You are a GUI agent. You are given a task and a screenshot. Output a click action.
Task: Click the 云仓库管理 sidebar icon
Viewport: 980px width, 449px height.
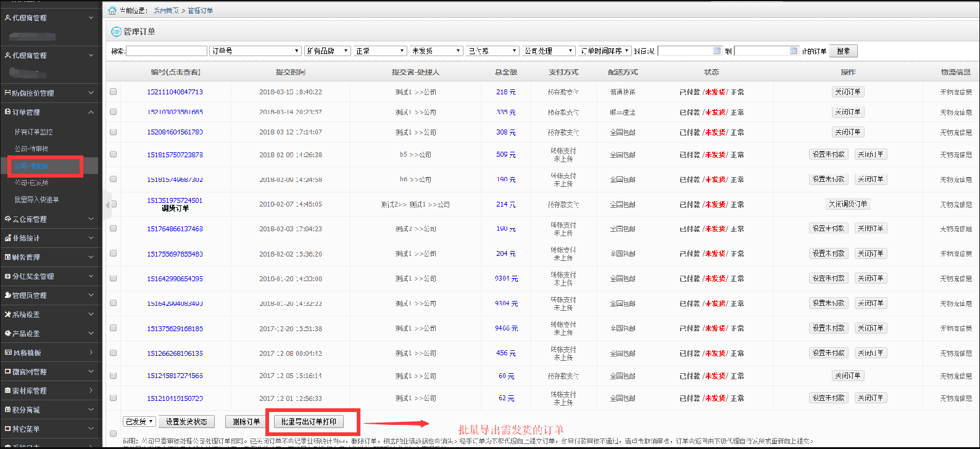[x=7, y=219]
